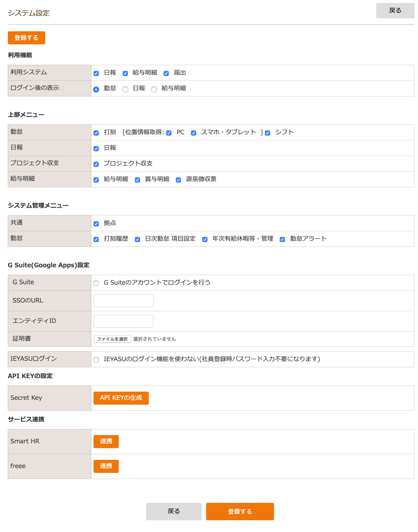
Task: Uncheck プロジェクト収支 in the upper menu section
Action: (x=96, y=164)
